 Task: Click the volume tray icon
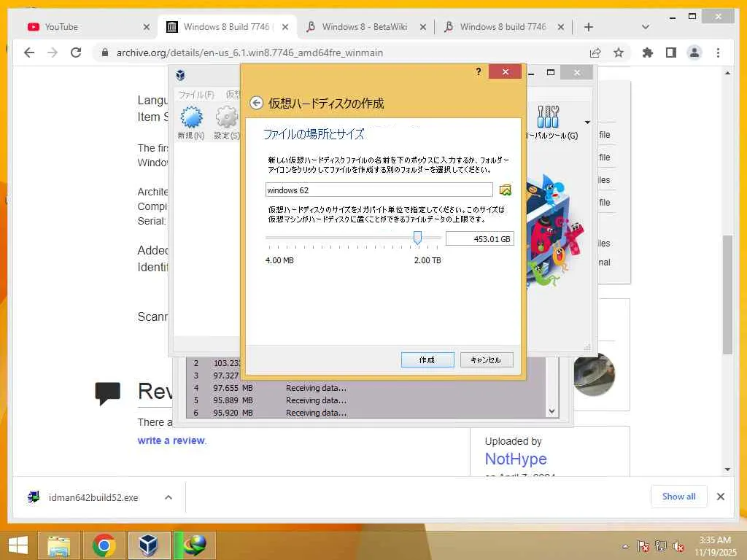678,547
